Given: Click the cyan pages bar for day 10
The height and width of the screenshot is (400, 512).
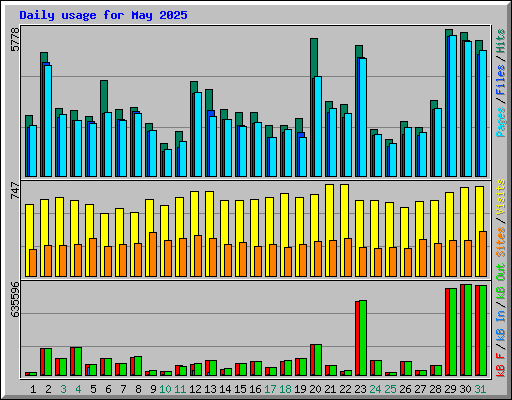Looking at the screenshot, I should point(168,163).
